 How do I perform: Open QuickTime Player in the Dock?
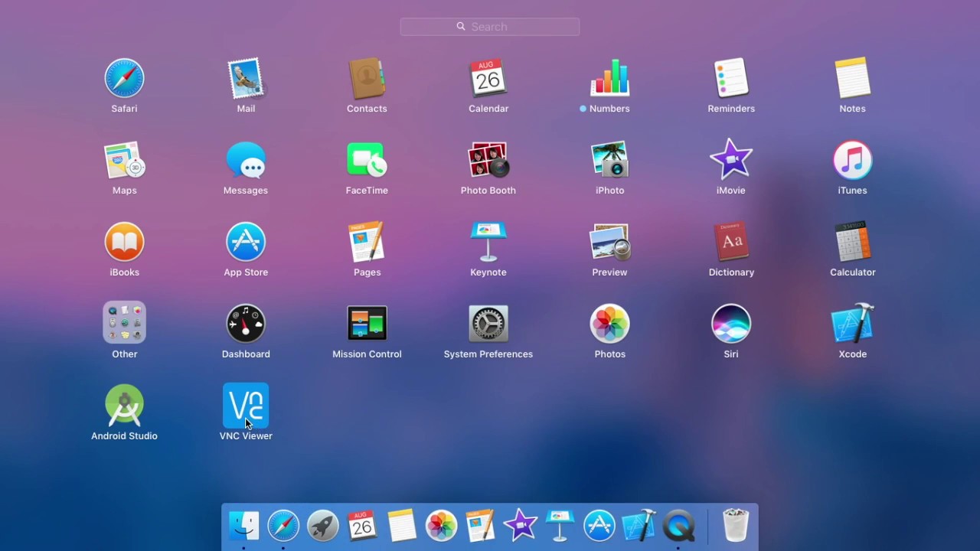(x=679, y=526)
